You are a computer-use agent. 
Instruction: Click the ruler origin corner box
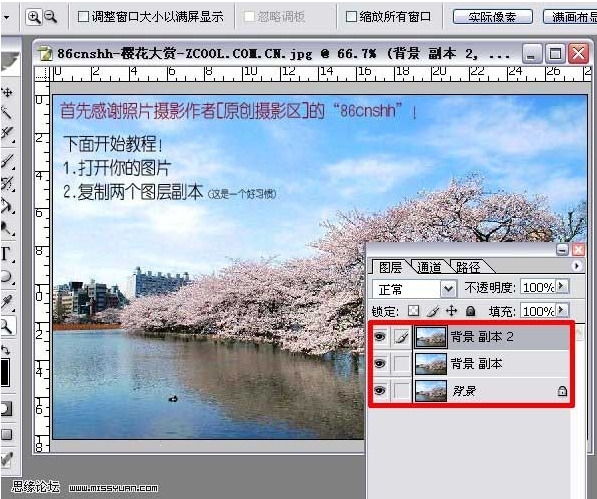42,74
